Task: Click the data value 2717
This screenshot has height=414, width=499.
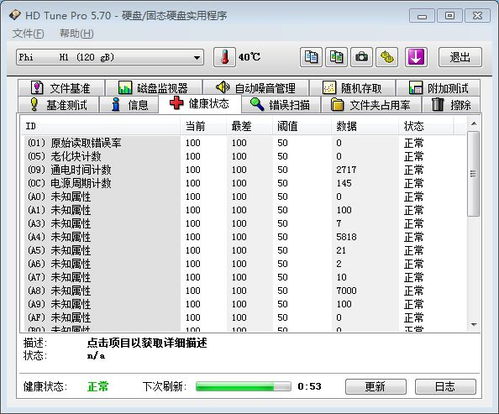Action: point(346,170)
